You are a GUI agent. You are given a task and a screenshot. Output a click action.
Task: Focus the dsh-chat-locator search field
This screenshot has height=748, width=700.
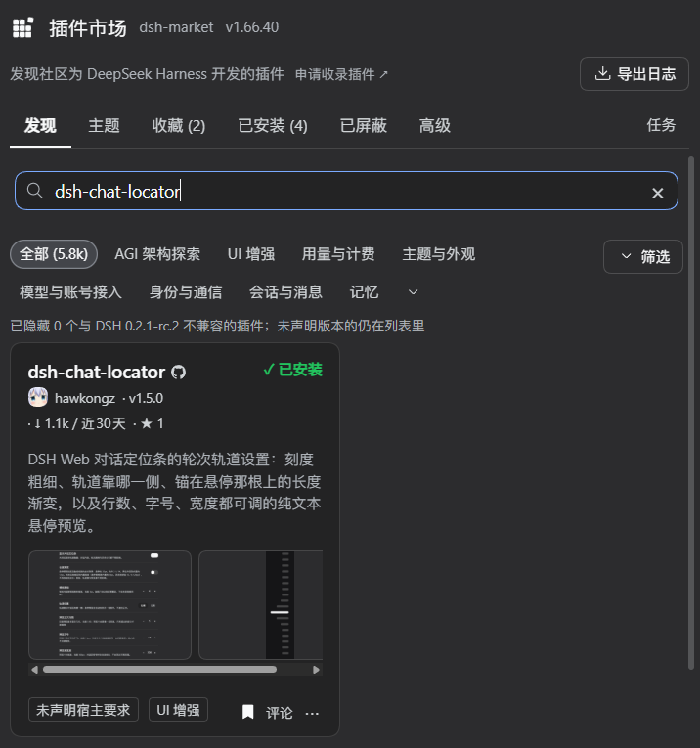point(346,191)
